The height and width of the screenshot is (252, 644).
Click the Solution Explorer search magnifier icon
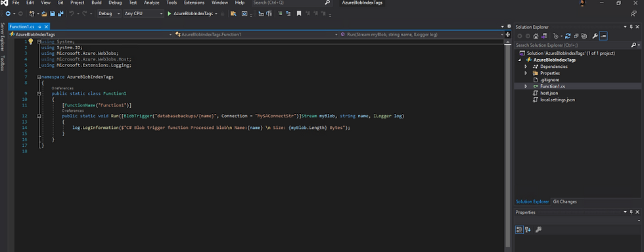tap(633, 45)
